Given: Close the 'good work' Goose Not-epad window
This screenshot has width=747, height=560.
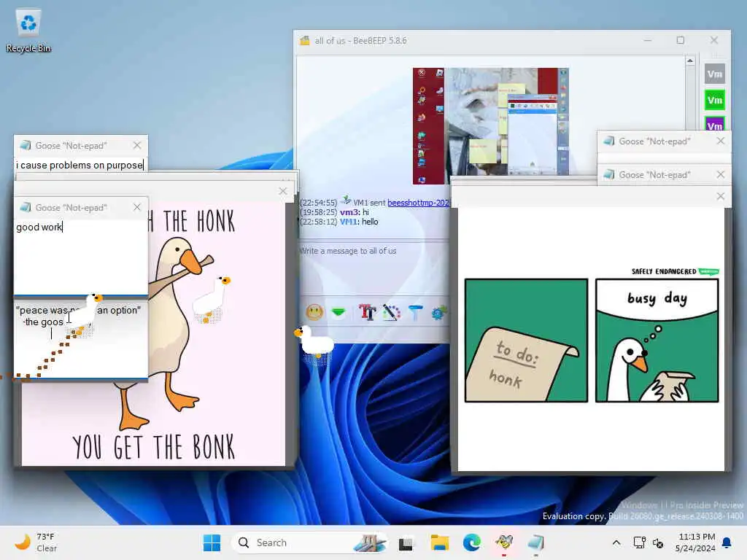Looking at the screenshot, I should click(137, 207).
